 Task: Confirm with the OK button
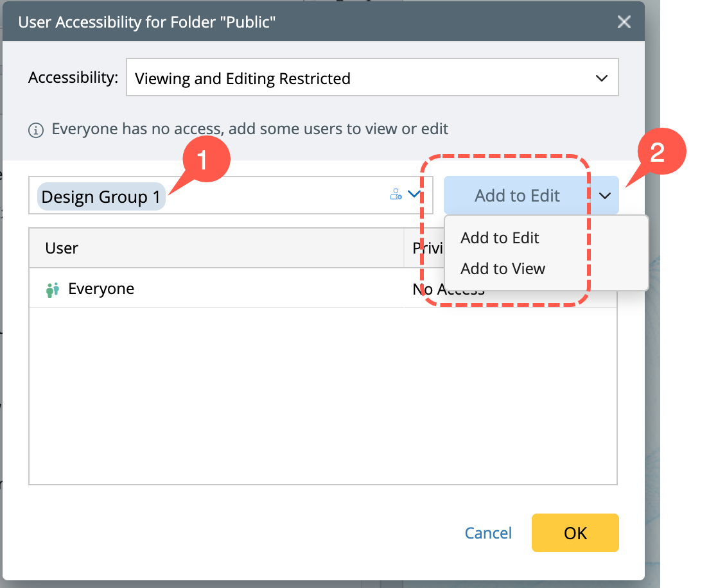tap(575, 533)
